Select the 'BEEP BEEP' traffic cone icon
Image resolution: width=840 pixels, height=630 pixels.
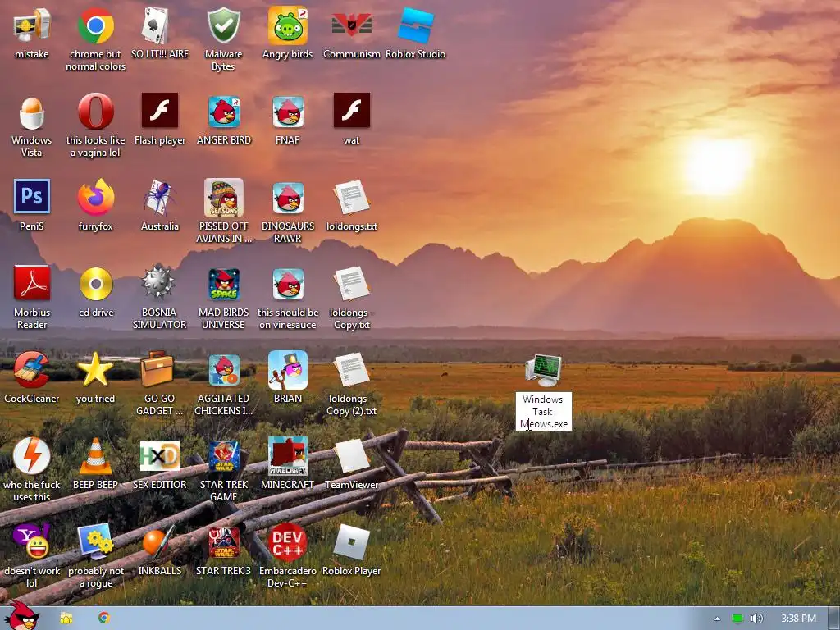[95, 456]
